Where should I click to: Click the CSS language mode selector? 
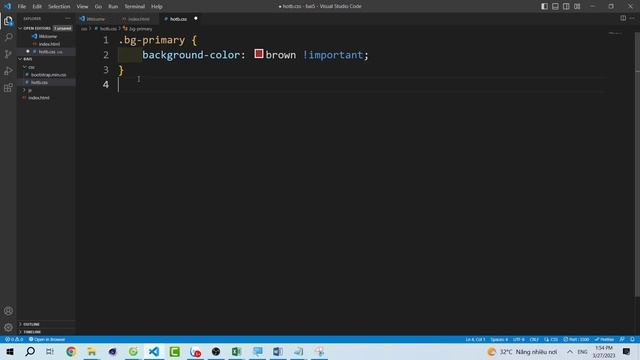(x=551, y=339)
